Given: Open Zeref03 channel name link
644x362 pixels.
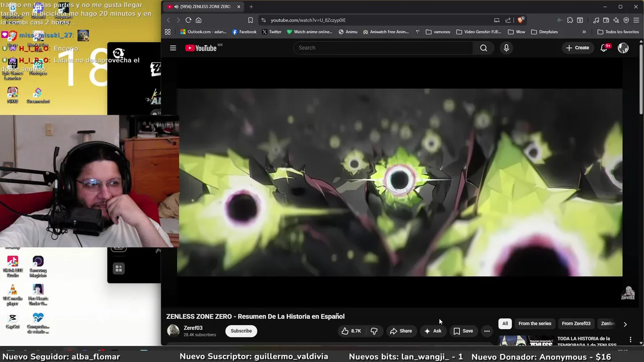Looking at the screenshot, I should coord(193,328).
